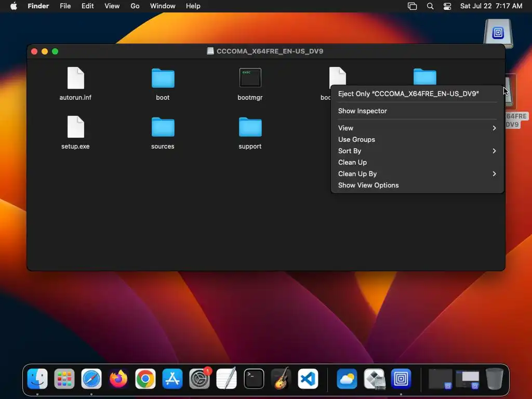
Task: Click the Finder icon in the Dock
Action: point(37,378)
